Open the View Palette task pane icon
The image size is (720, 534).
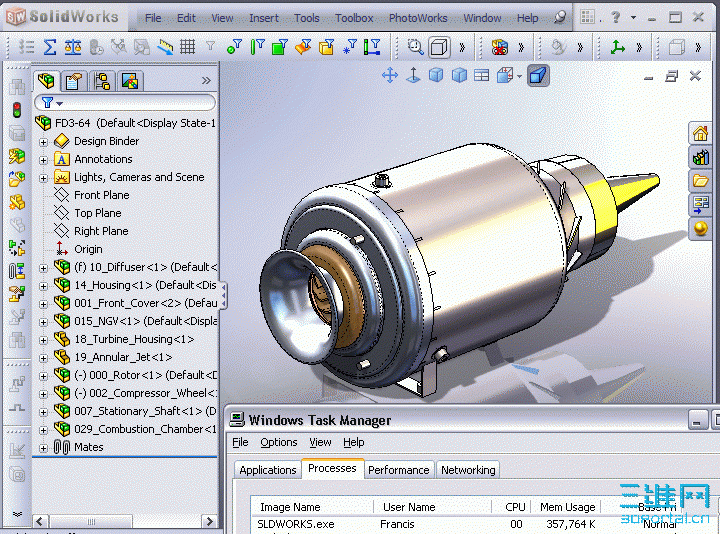coord(700,204)
